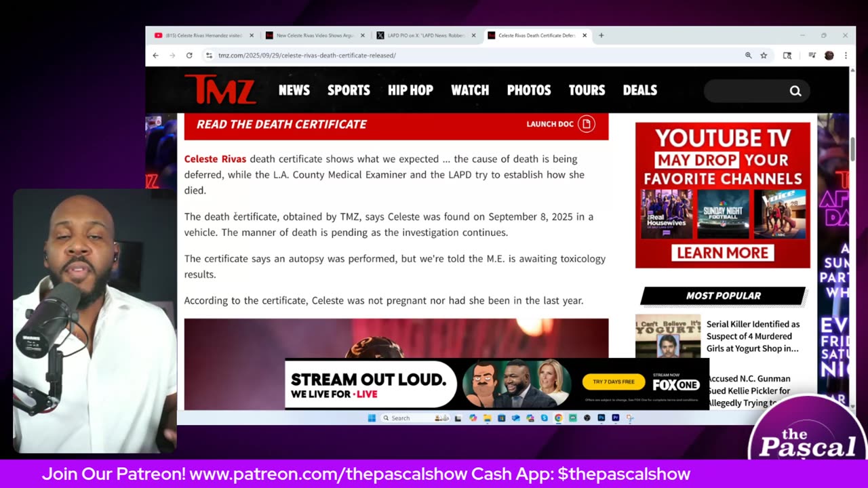Open Serial Killer Identified yogurt shop story
The height and width of the screenshot is (488, 868).
point(753,336)
